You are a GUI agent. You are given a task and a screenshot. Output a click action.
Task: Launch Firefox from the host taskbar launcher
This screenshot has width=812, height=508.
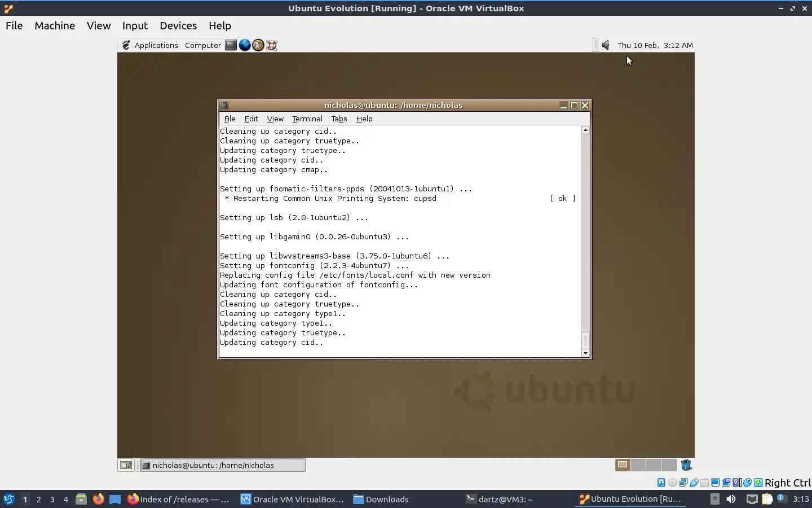(98, 499)
